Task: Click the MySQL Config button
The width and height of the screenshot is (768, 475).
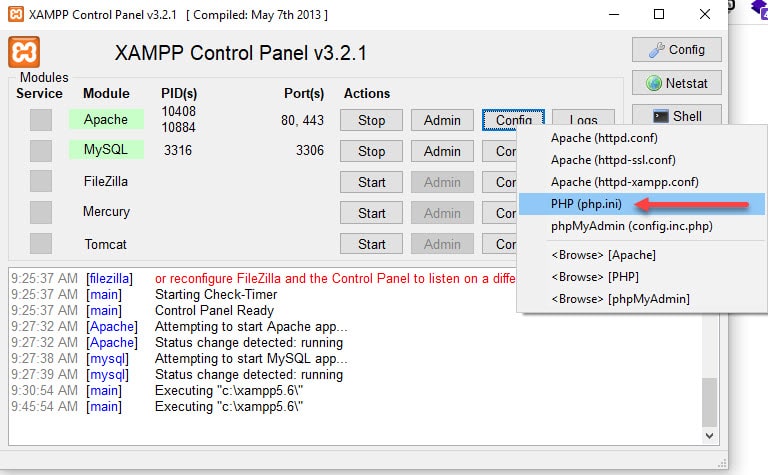Action: (x=500, y=151)
